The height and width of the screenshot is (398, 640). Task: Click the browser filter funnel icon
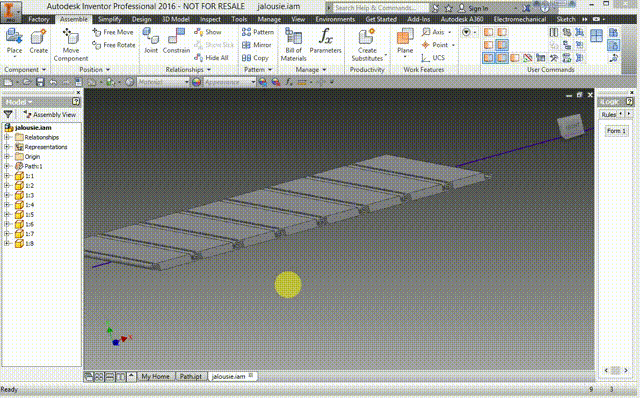(x=8, y=114)
